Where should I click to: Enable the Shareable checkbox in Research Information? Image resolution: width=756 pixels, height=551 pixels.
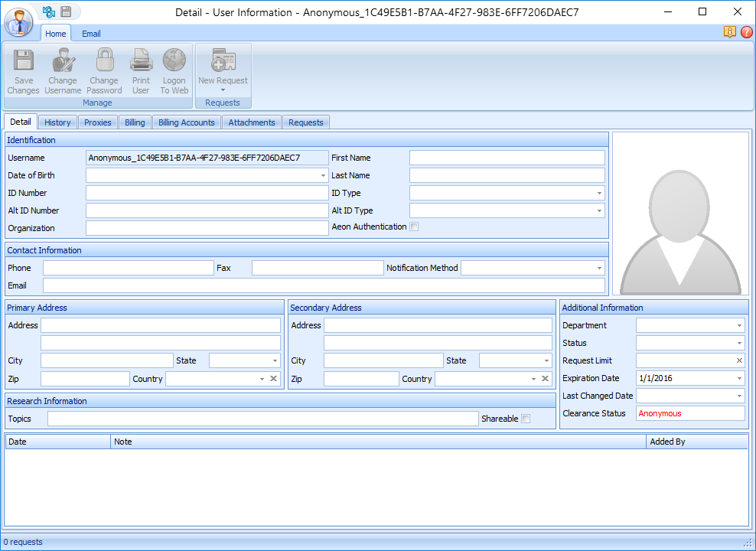click(525, 419)
